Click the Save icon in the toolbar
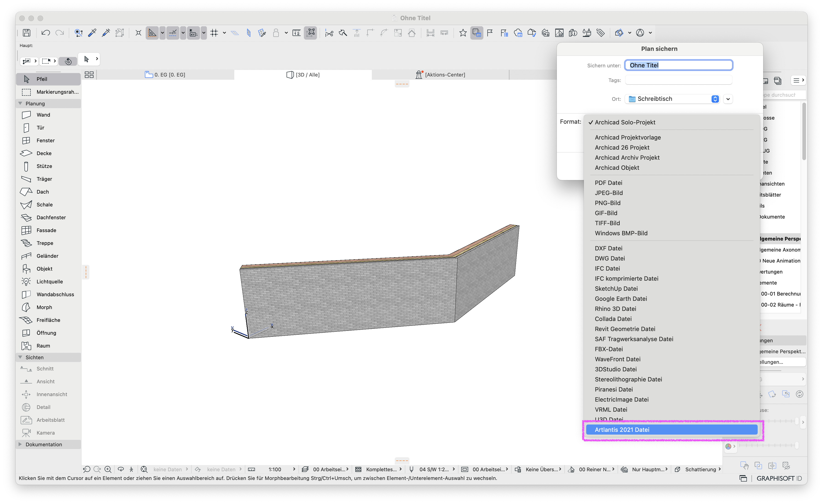Viewport: 823px width, 504px height. click(26, 33)
